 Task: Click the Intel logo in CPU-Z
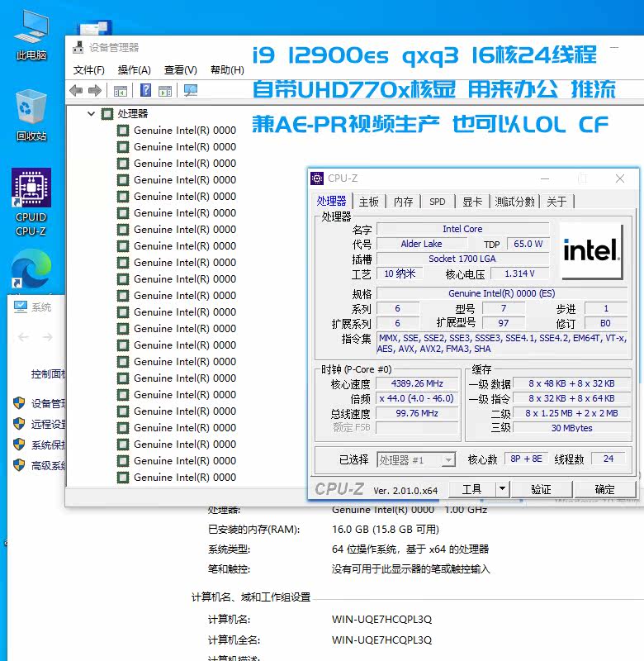click(x=591, y=251)
